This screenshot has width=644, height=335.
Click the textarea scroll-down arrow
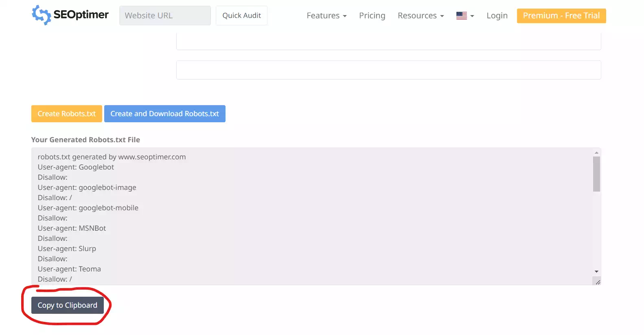[x=596, y=271]
